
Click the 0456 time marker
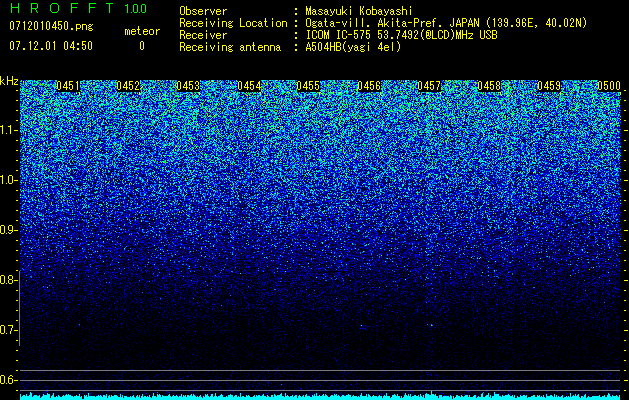pyautogui.click(x=369, y=86)
